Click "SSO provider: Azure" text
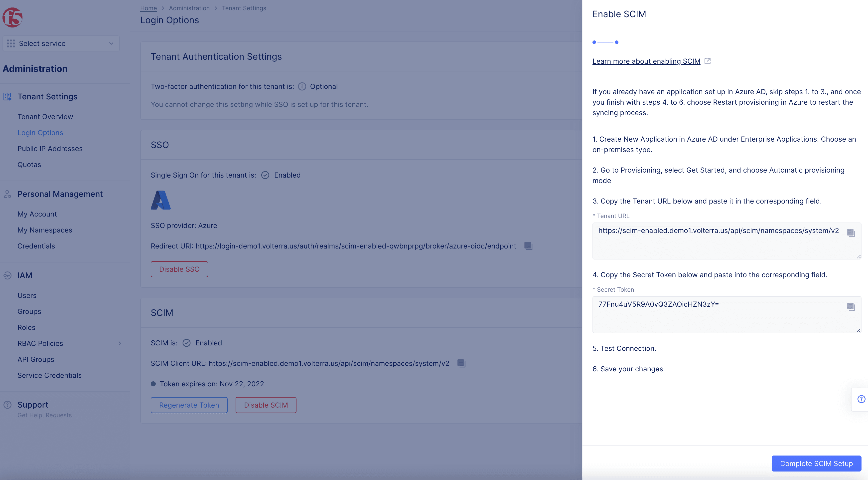Screen dimensions: 868x480 184,226
